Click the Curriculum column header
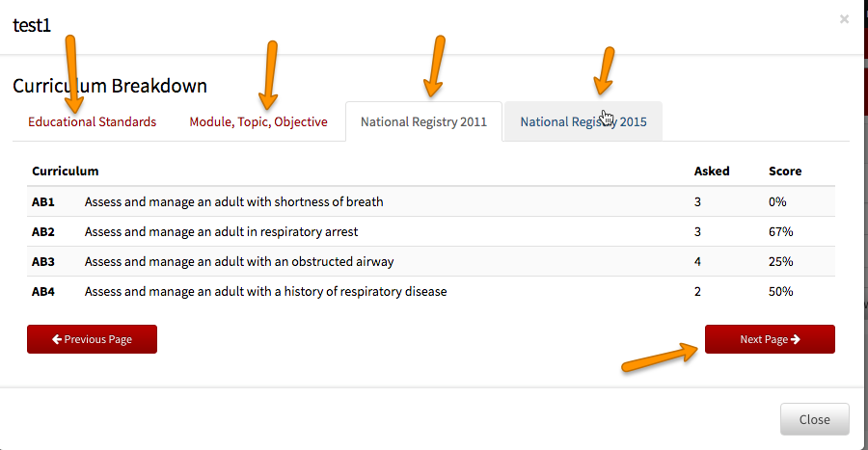Image resolution: width=868 pixels, height=450 pixels. point(66,171)
